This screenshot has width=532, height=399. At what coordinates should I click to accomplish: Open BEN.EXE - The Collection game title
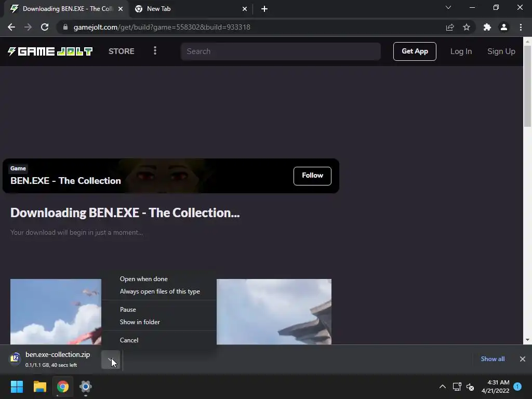[65, 180]
